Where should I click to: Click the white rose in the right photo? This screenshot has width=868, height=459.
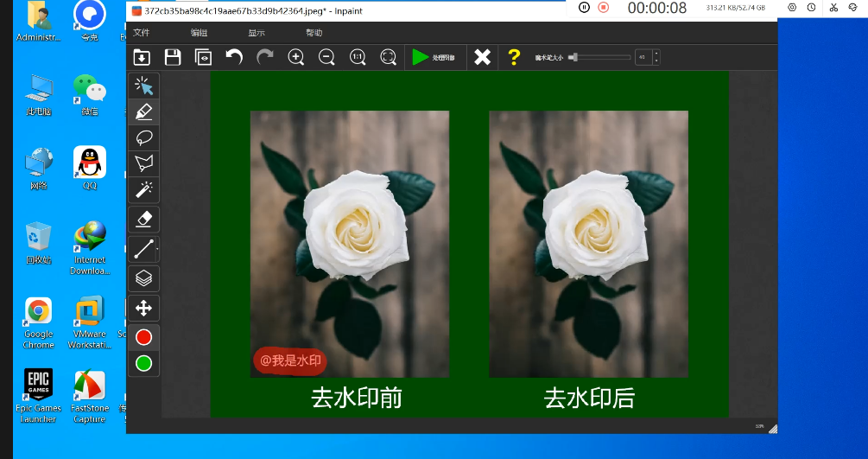coord(595,224)
